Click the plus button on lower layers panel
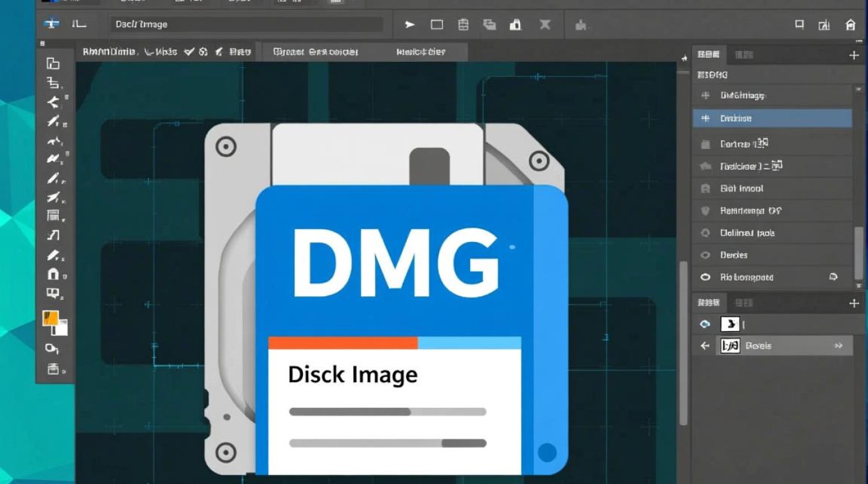 tap(853, 303)
